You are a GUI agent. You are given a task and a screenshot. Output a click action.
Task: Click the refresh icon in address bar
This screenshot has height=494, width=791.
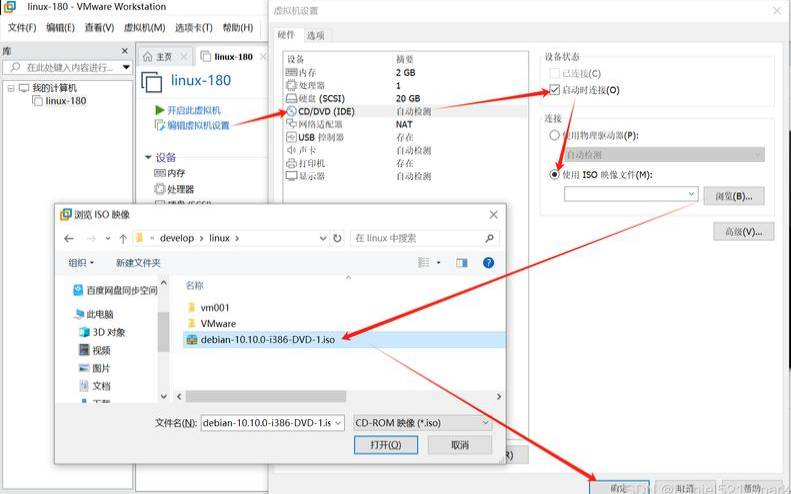(337, 238)
